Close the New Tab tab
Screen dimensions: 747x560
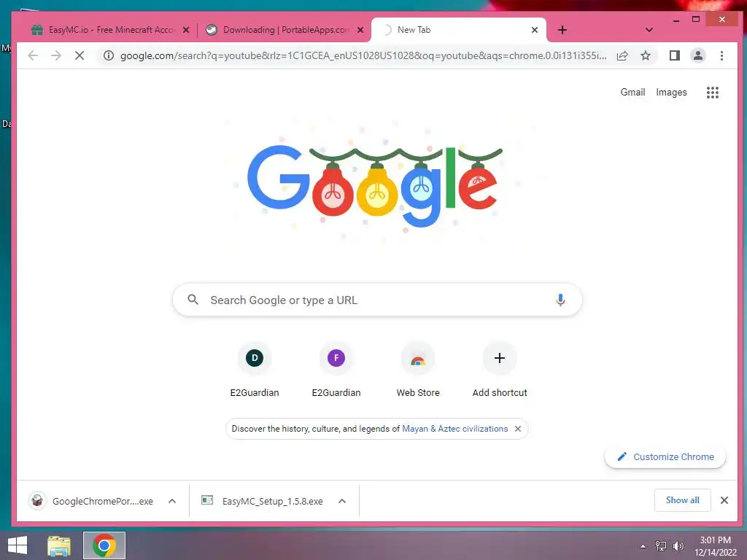click(x=535, y=30)
